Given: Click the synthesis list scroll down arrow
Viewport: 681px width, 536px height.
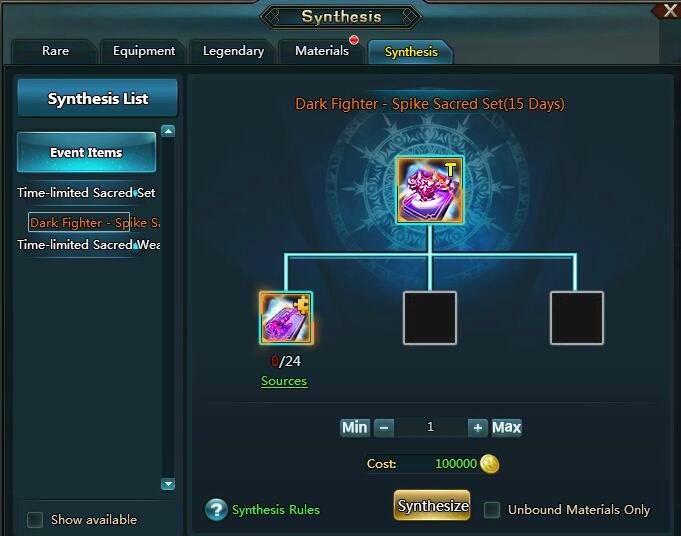Looking at the screenshot, I should [168, 483].
